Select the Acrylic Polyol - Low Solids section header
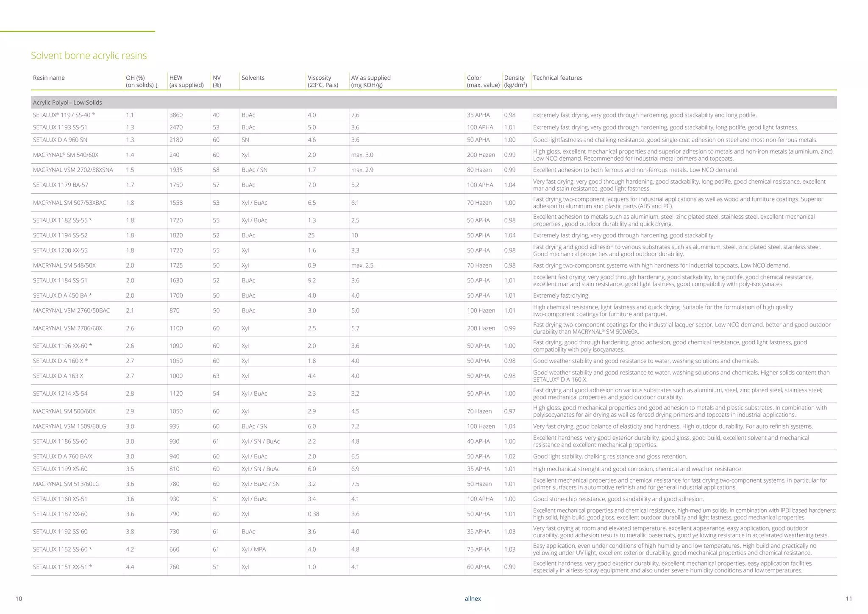The width and height of the screenshot is (868, 614). click(x=67, y=103)
